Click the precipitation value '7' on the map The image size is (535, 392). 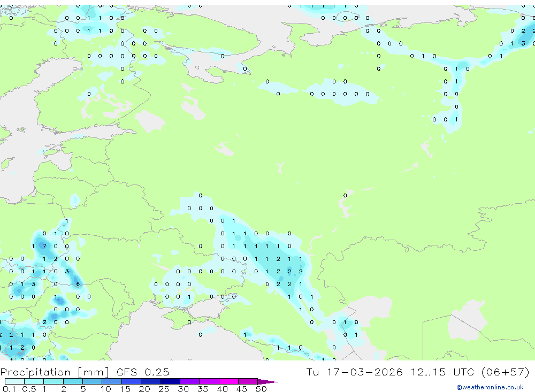44,246
